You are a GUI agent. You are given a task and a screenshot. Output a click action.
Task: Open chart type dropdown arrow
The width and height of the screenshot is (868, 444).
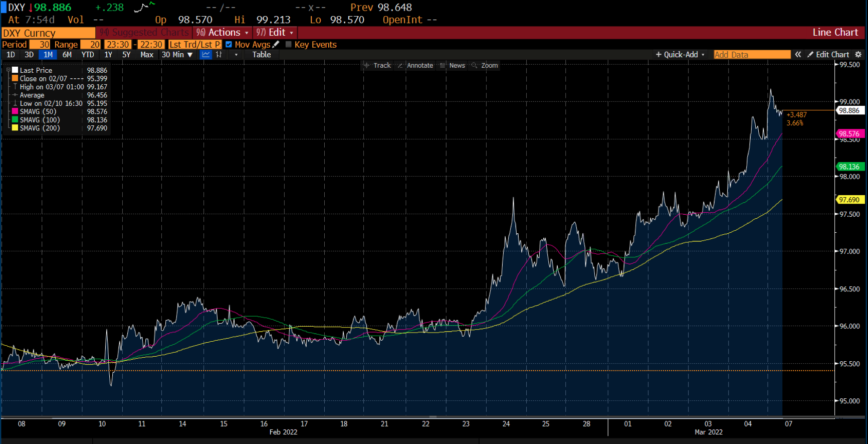[x=236, y=55]
